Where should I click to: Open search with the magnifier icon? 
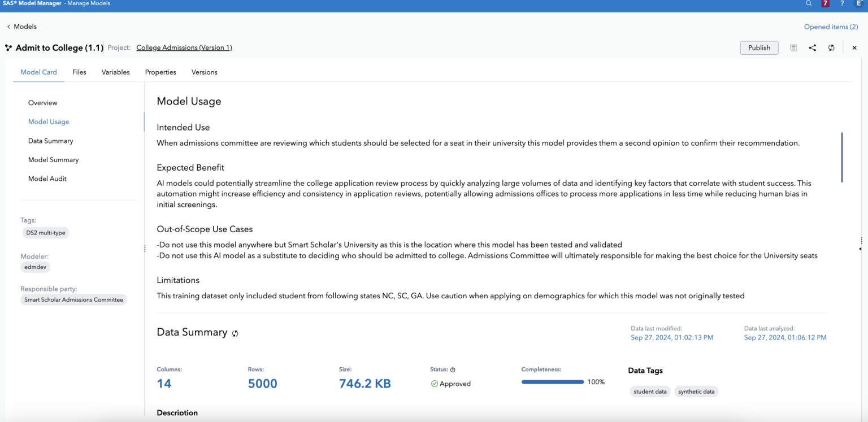click(x=809, y=3)
